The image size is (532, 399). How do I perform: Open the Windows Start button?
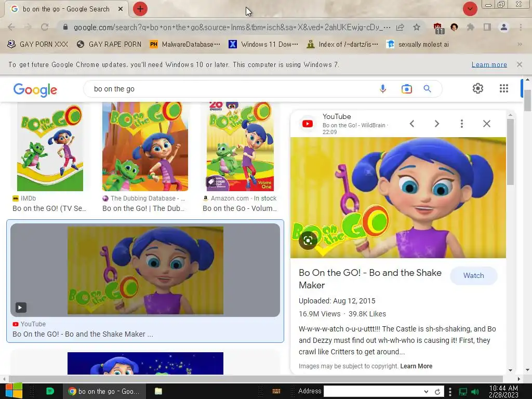click(x=14, y=391)
